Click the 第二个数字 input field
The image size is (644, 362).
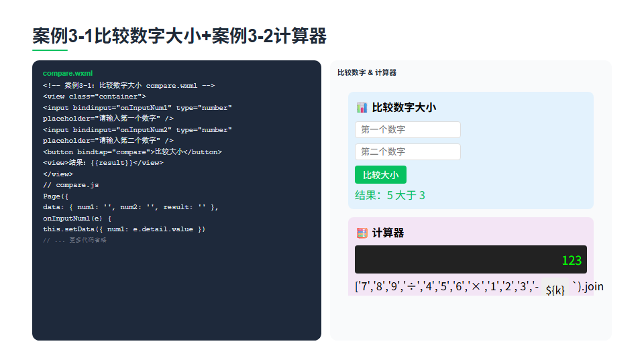pyautogui.click(x=407, y=152)
